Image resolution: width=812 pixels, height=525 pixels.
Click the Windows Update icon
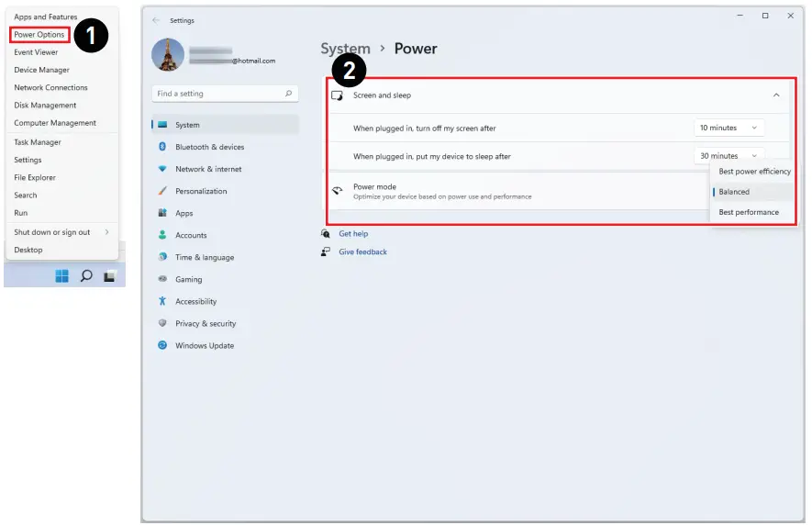(162, 345)
